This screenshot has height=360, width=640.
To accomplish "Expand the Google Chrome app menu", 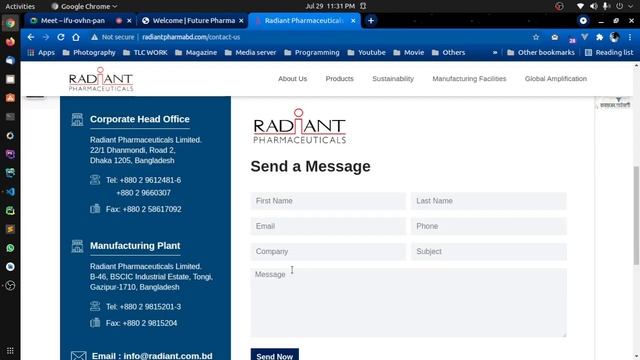I will pos(84,6).
